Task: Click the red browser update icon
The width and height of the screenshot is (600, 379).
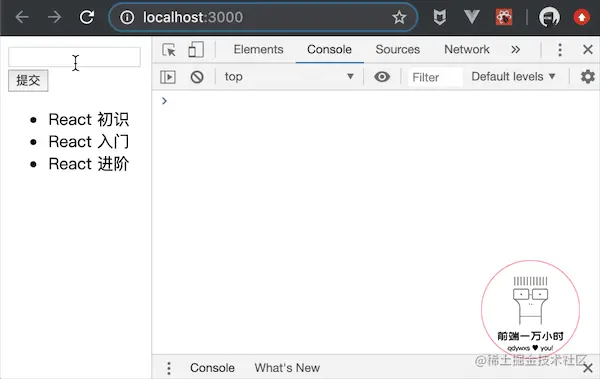Action: point(582,17)
